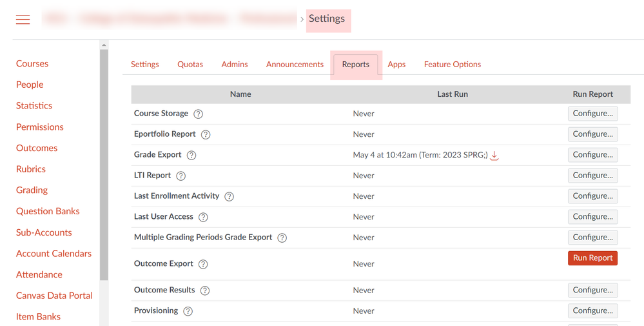The height and width of the screenshot is (326, 644).
Task: Show help for Last Enrollment Activity
Action: pyautogui.click(x=229, y=197)
